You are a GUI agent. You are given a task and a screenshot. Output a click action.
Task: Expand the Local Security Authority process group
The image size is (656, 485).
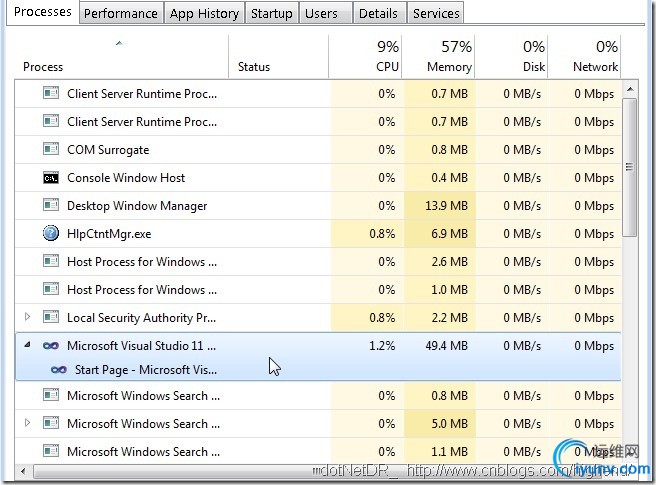27,317
